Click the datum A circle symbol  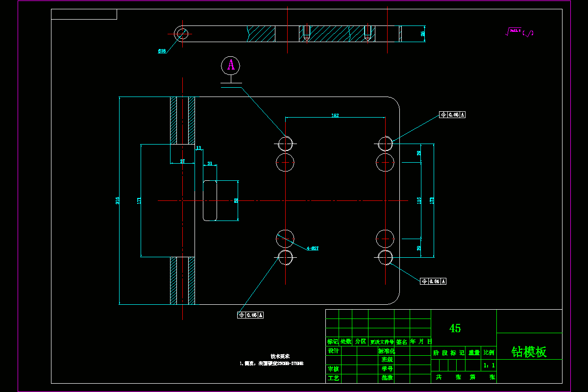coord(230,65)
